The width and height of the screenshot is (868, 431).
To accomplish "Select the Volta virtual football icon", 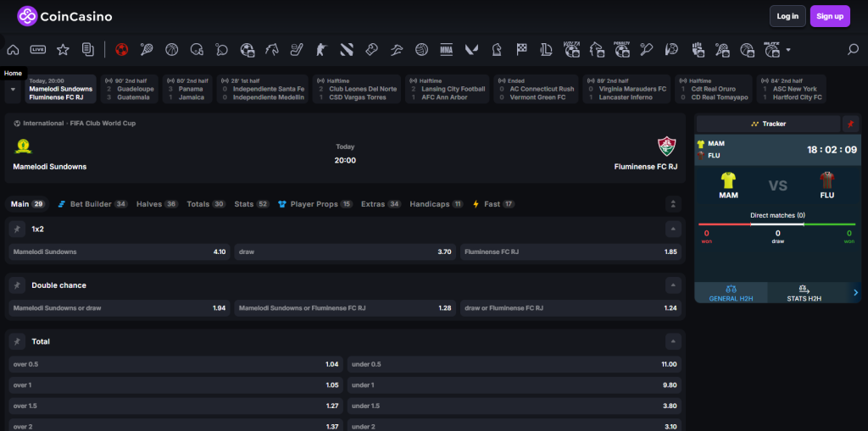I will point(571,50).
